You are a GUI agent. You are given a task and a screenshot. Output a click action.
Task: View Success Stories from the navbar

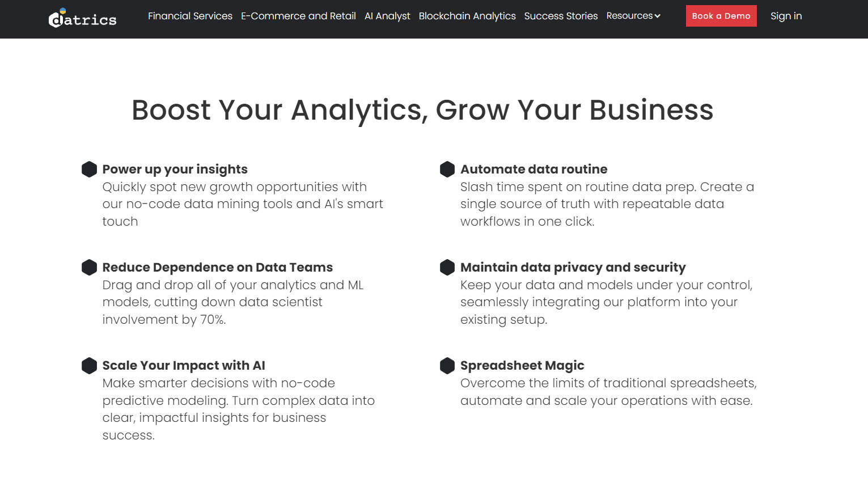561,16
